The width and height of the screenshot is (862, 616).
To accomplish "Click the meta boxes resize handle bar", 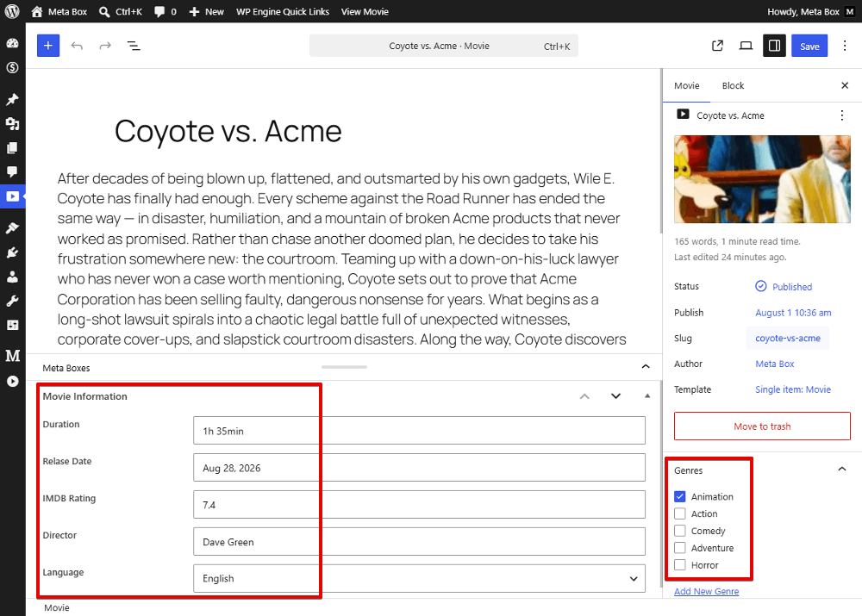I will [x=344, y=366].
